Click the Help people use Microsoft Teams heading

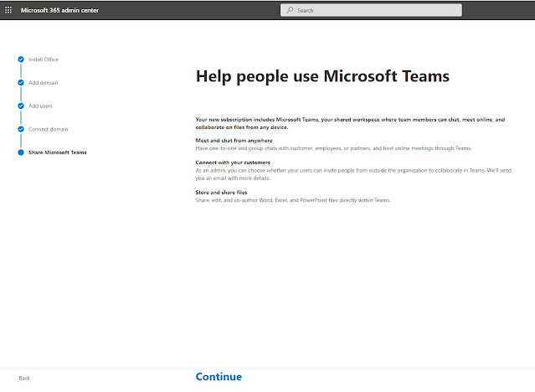pos(322,76)
